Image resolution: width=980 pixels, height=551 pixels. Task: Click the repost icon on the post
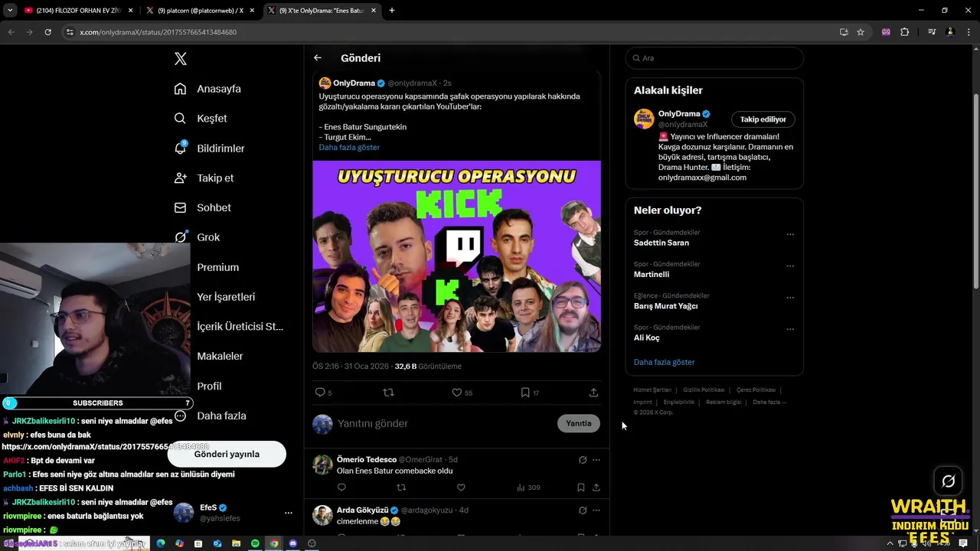388,393
